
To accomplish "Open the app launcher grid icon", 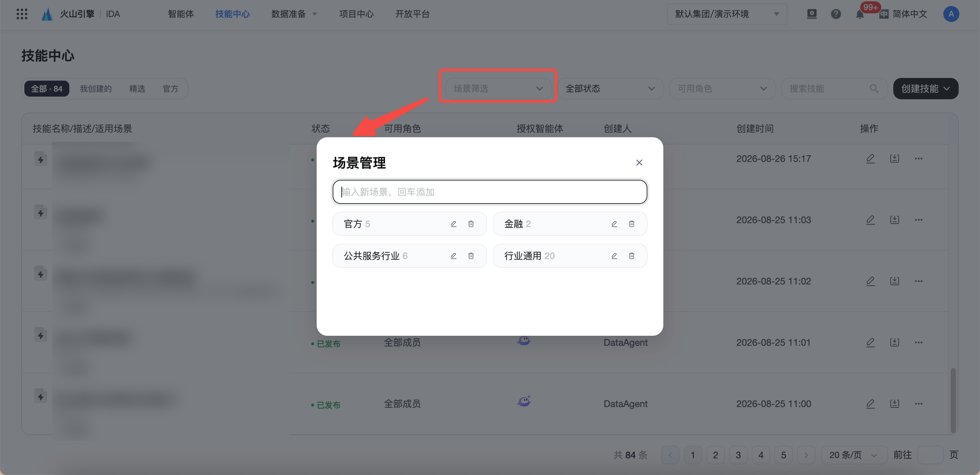I will 22,14.
